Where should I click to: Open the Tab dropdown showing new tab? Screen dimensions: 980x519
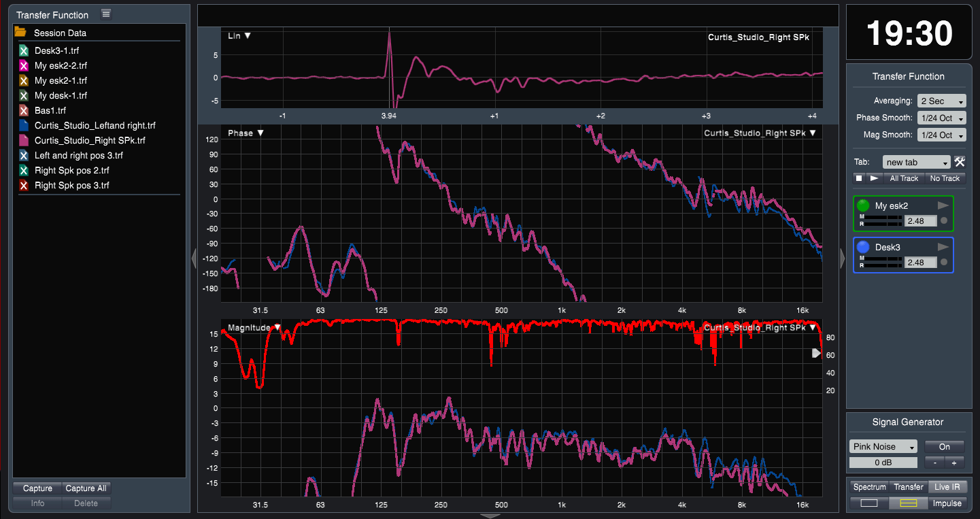tap(916, 163)
